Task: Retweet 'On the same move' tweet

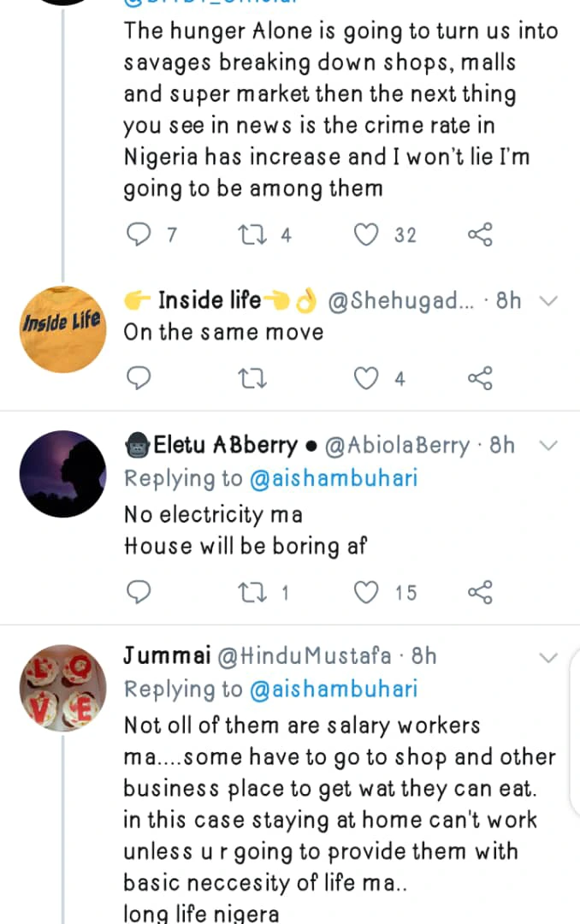Action: pyautogui.click(x=252, y=378)
